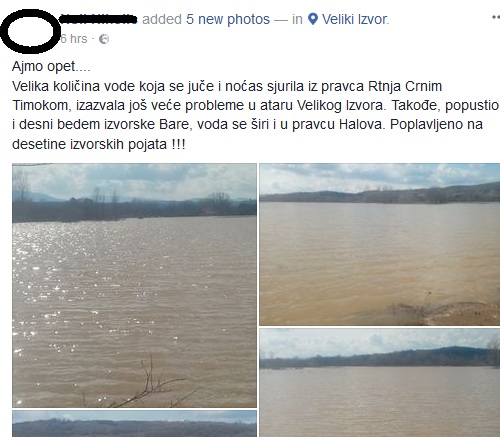Click the redacted poster name
Screen dimensions: 500x437
click(x=99, y=19)
